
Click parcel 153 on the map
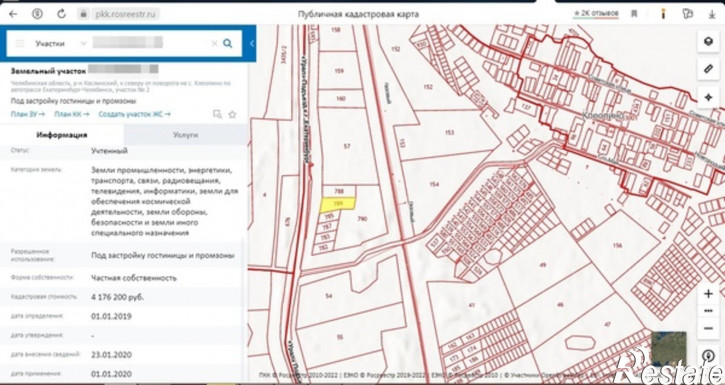coord(449,133)
